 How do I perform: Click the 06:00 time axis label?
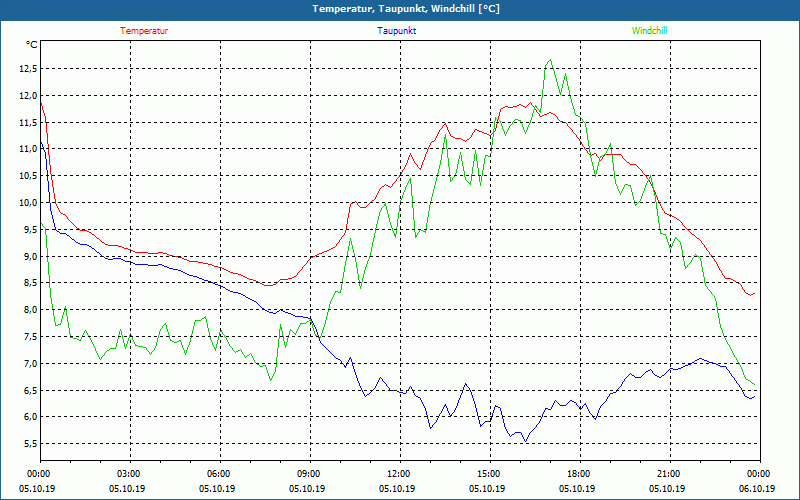(x=220, y=473)
